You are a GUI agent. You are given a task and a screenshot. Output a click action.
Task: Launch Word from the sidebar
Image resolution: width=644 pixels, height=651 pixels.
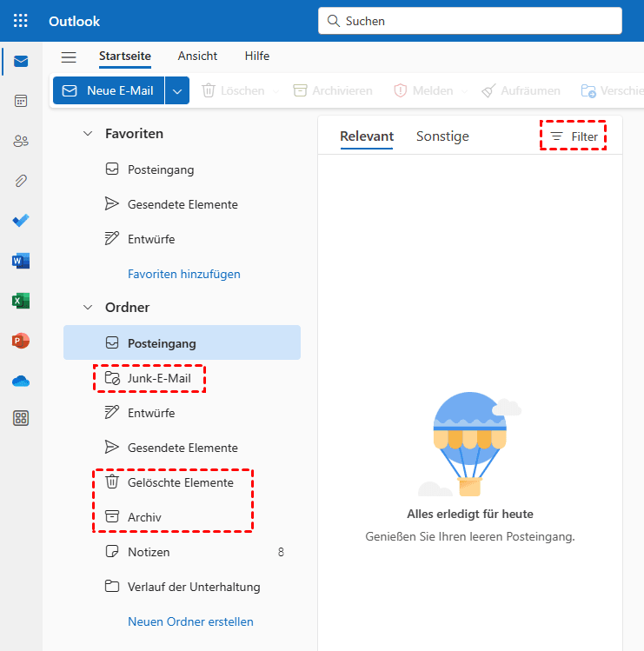click(21, 261)
